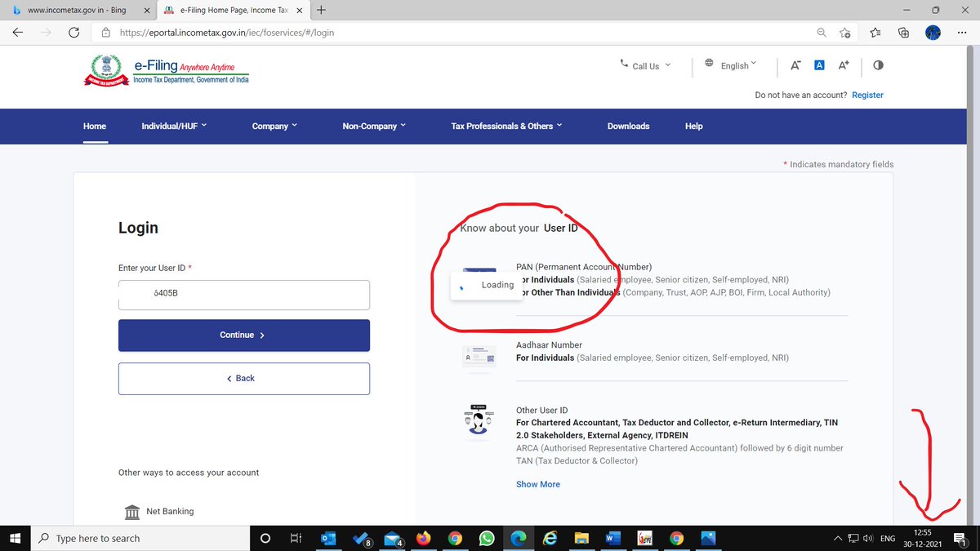Open the Windows Start menu

[x=15, y=538]
